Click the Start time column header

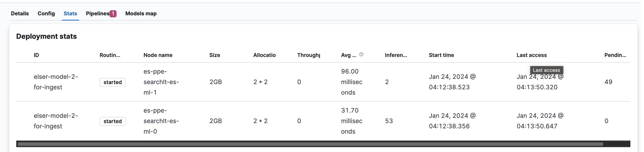coord(441,55)
